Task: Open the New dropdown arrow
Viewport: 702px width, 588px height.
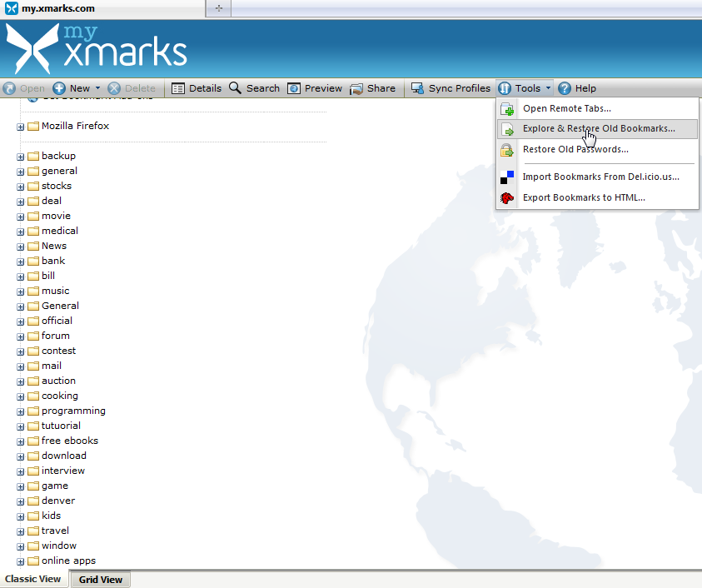Action: (x=97, y=88)
